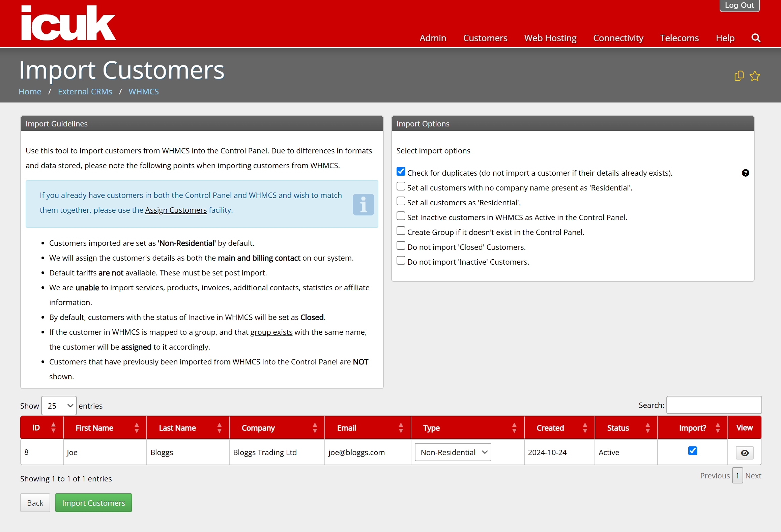Click the help question mark icon for duplicates option
This screenshot has width=781, height=532.
coord(745,173)
